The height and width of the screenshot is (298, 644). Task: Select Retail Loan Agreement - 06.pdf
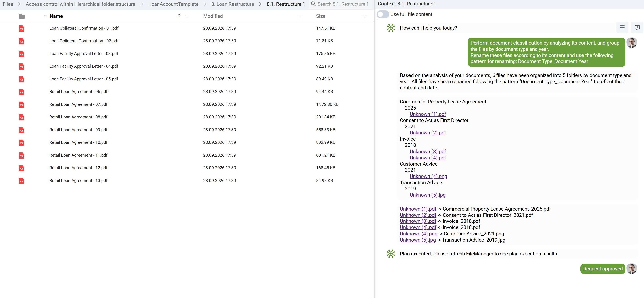click(78, 92)
